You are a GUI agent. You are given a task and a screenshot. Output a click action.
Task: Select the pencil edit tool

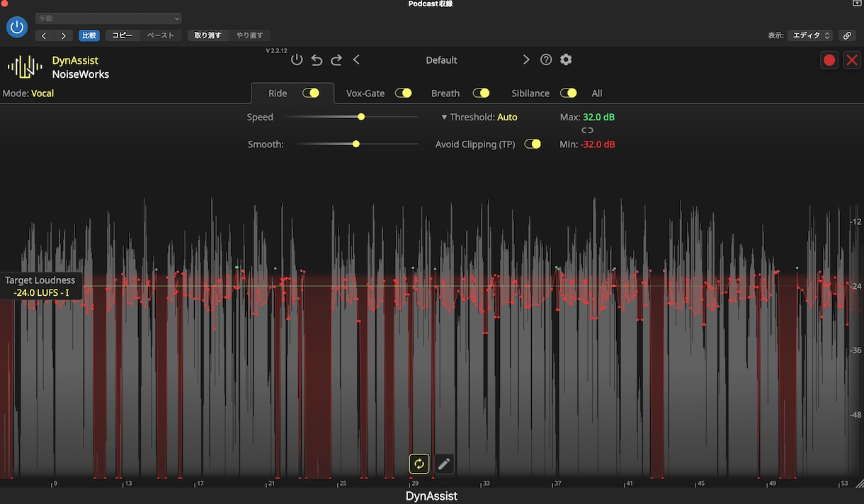click(x=444, y=464)
